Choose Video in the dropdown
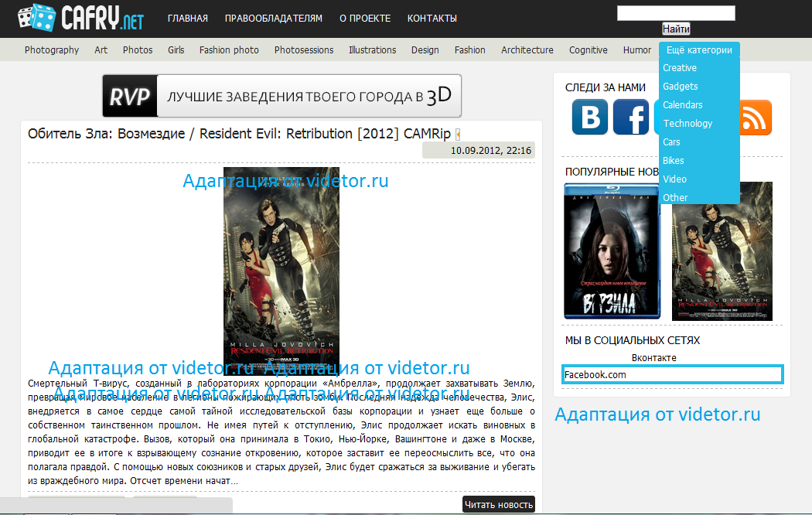The width and height of the screenshot is (812, 515). coord(675,179)
